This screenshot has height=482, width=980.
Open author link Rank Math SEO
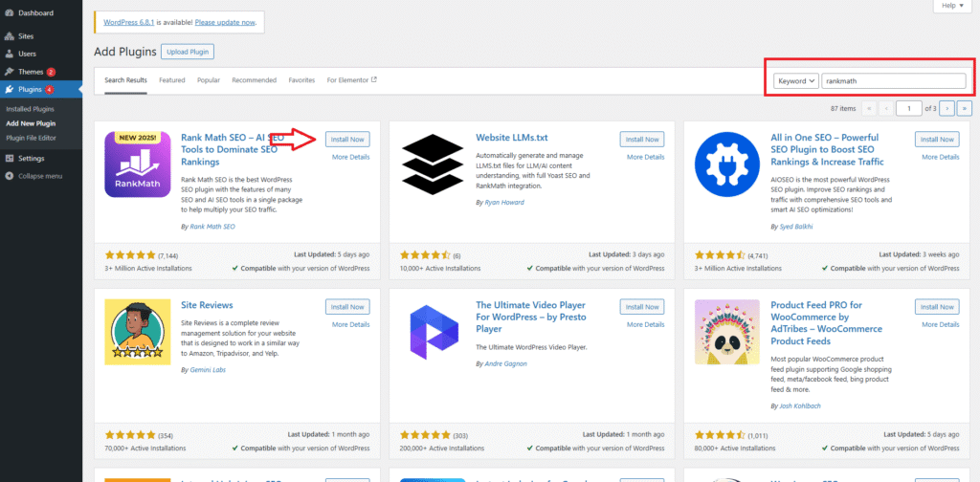(x=212, y=227)
